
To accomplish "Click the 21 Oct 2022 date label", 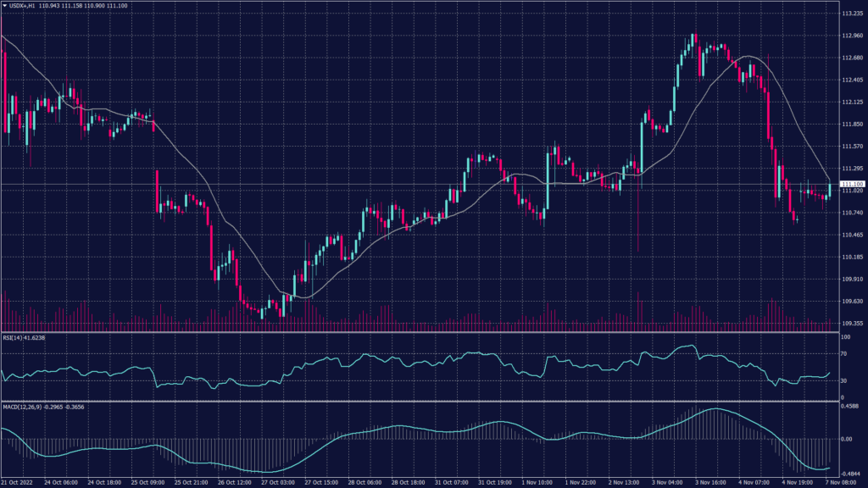I will [x=17, y=482].
